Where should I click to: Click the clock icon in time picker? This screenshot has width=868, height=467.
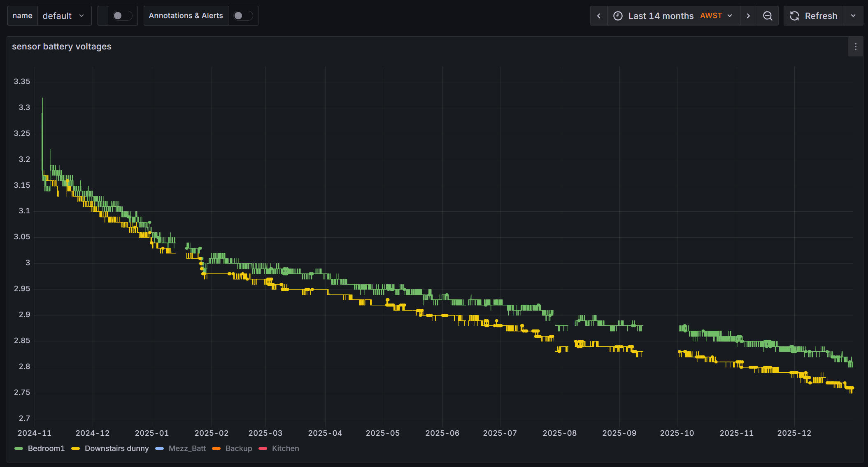point(618,16)
